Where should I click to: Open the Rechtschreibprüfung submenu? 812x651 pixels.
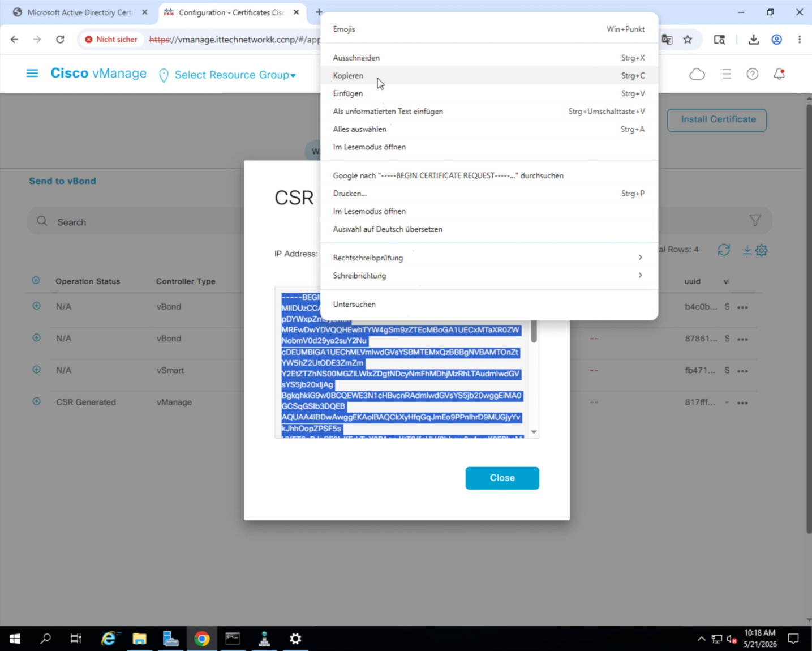(489, 258)
